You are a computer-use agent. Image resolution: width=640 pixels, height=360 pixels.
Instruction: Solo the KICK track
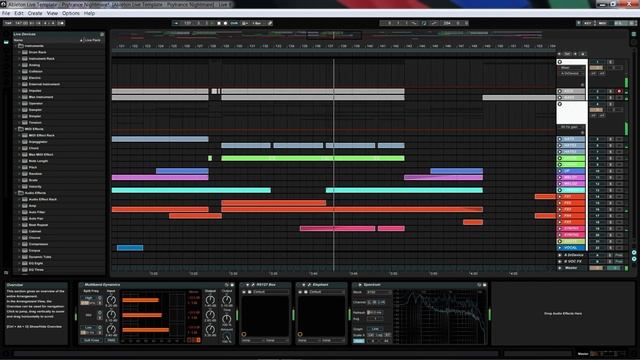pos(611,91)
